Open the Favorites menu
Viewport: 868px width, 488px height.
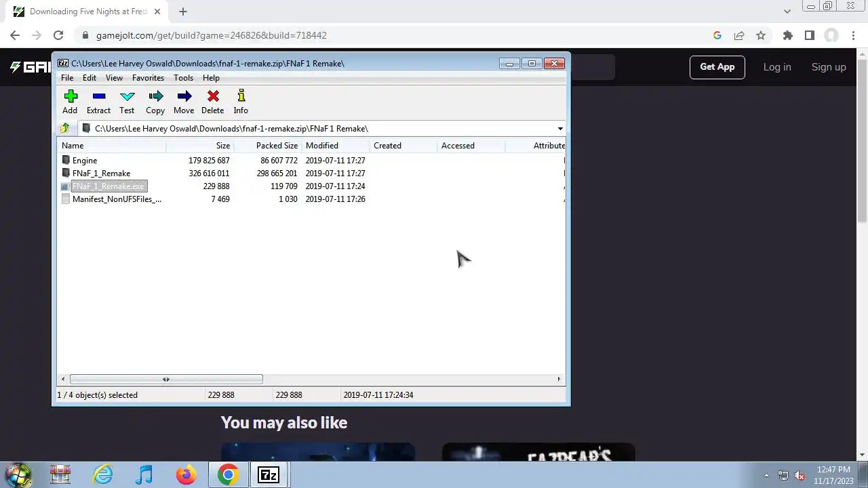148,78
